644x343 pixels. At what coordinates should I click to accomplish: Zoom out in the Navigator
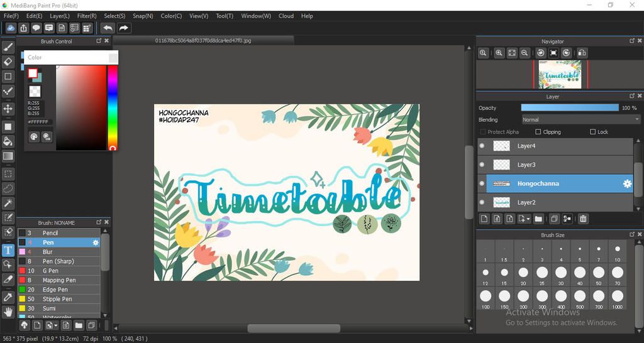click(524, 53)
